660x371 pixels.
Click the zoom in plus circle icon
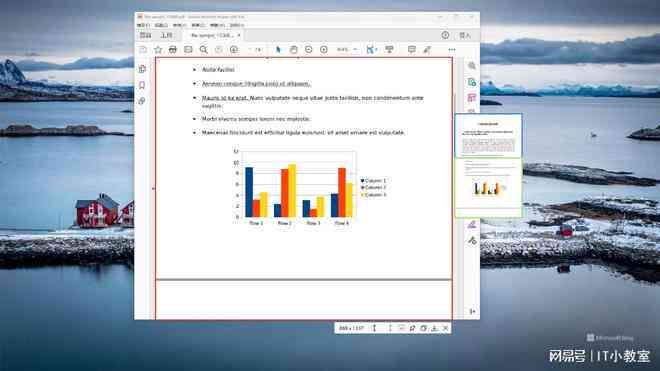coord(324,50)
